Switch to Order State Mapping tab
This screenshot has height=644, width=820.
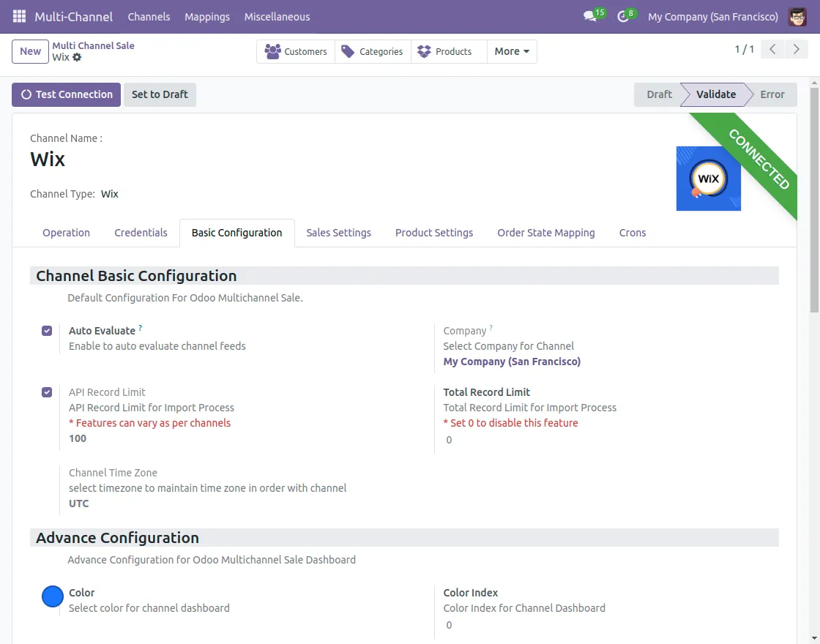[x=545, y=233]
